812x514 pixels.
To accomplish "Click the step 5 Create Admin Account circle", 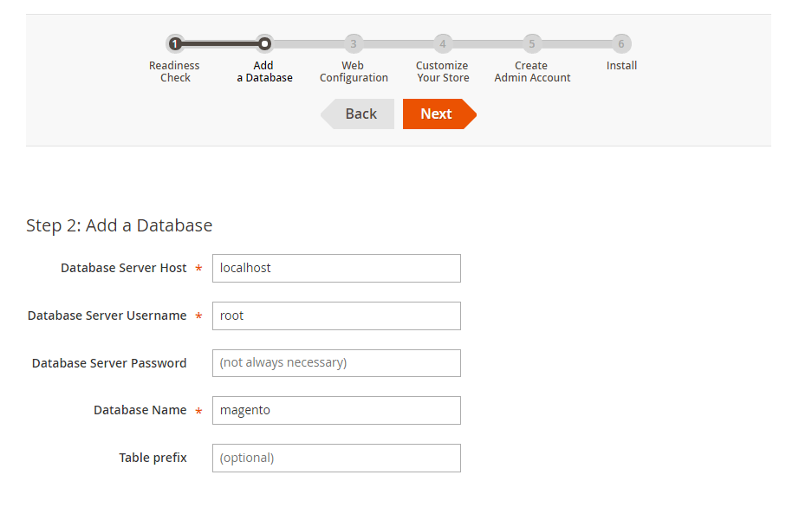I will (532, 43).
